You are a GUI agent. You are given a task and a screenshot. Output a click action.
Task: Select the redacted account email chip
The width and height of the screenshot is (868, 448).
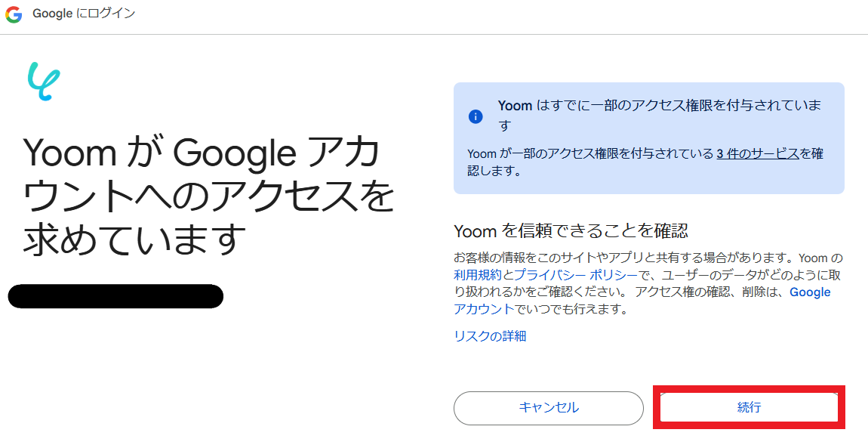click(x=115, y=296)
